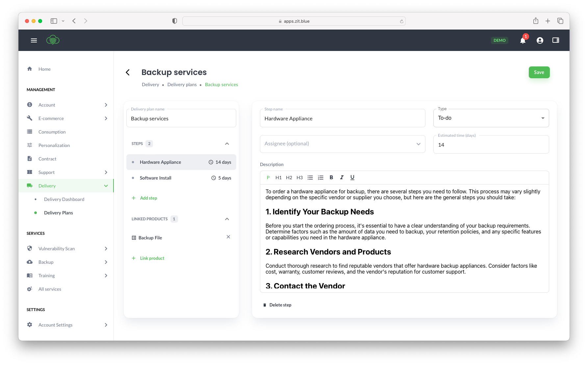This screenshot has width=588, height=365.
Task: Click the trash icon for Delete step
Action: point(265,305)
